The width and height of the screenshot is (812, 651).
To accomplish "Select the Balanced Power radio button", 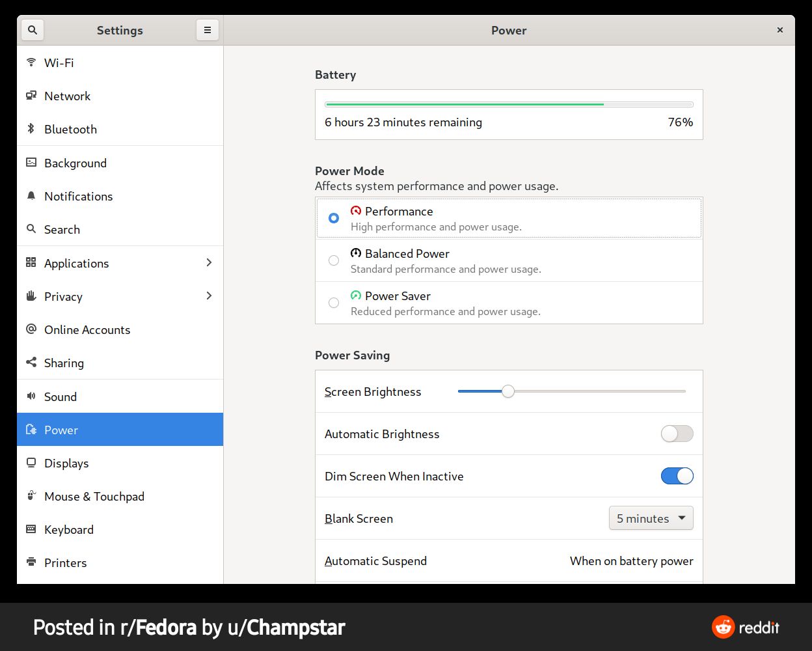I will coord(334,260).
